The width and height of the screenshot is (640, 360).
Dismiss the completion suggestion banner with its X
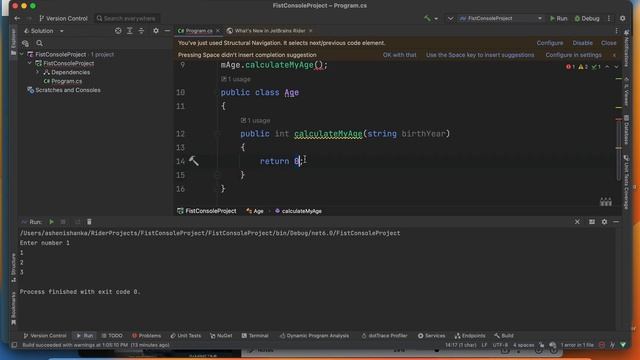click(x=614, y=55)
